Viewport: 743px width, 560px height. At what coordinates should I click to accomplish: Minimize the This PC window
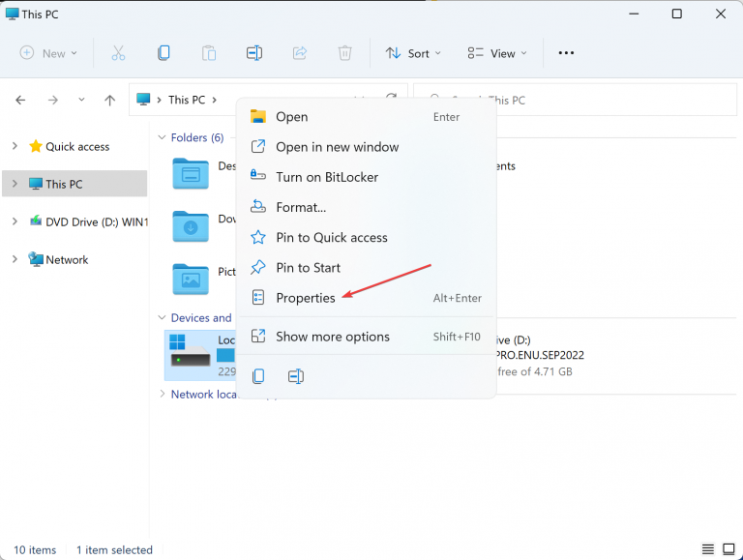click(634, 14)
